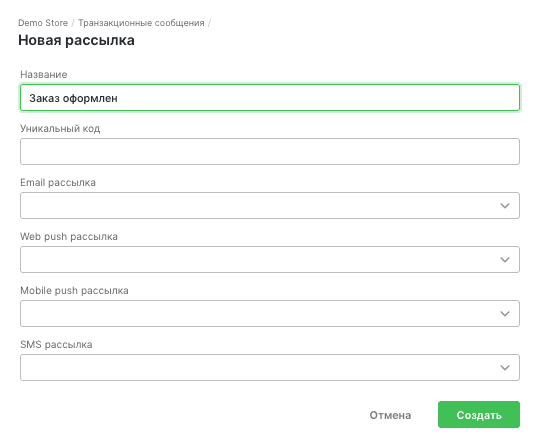
Task: Open the Email рассылка select box
Action: pyautogui.click(x=270, y=206)
